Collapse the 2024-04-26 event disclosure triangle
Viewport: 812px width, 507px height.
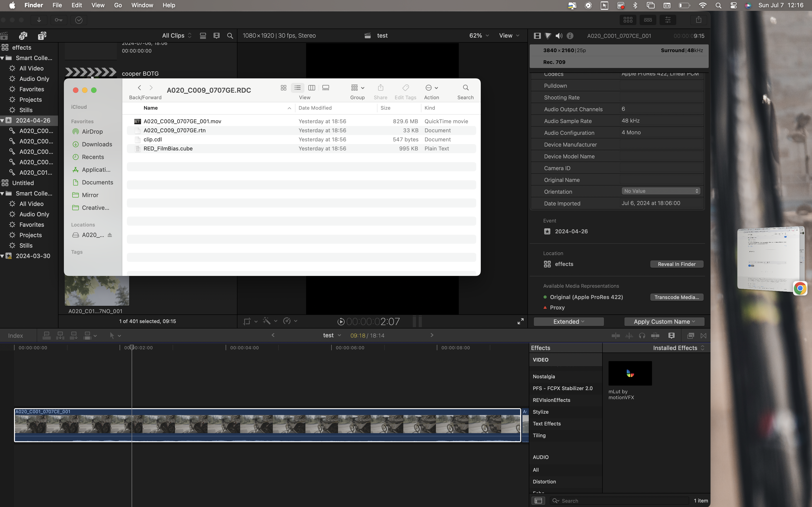2,120
